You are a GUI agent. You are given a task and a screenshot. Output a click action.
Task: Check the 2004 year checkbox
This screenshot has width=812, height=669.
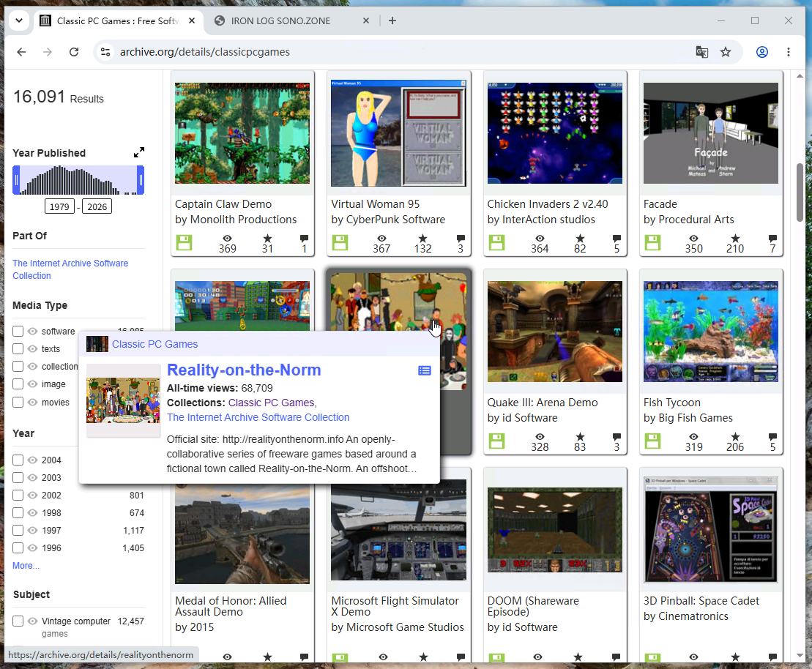[x=18, y=460]
